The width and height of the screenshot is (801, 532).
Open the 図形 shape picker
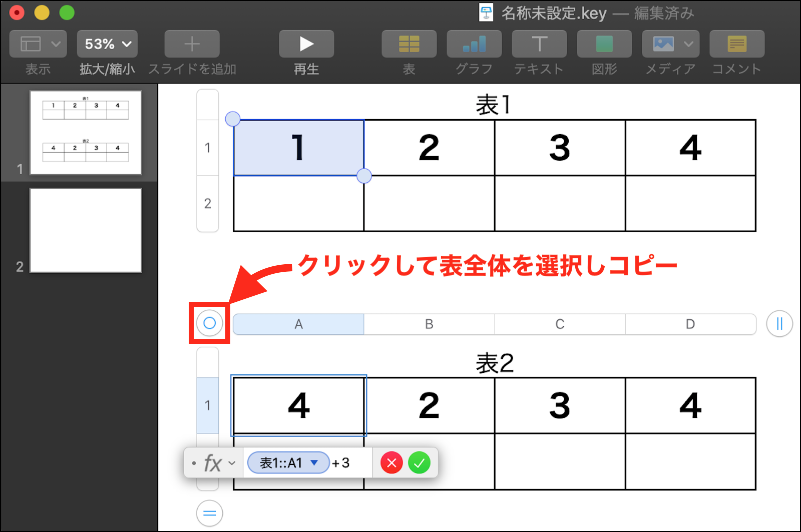604,44
